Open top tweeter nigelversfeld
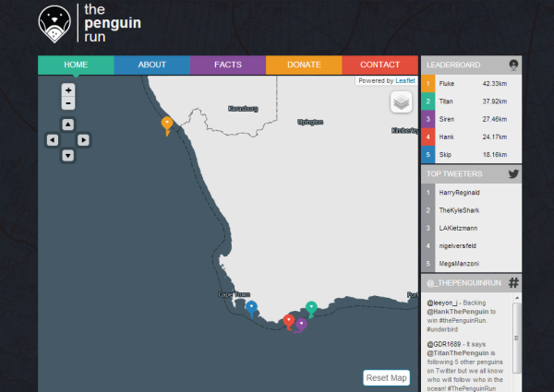The height and width of the screenshot is (392, 554). [458, 246]
